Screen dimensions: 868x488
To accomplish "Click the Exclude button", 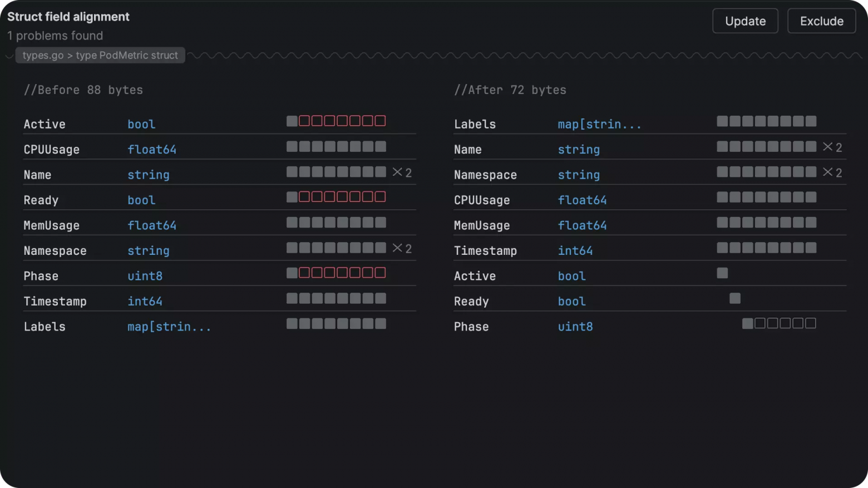I will point(821,21).
